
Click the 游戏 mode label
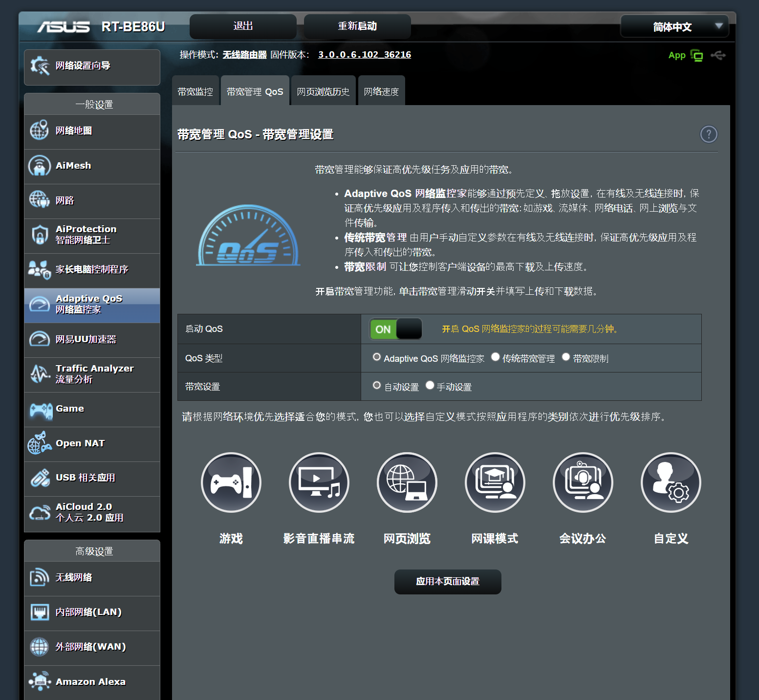point(231,539)
